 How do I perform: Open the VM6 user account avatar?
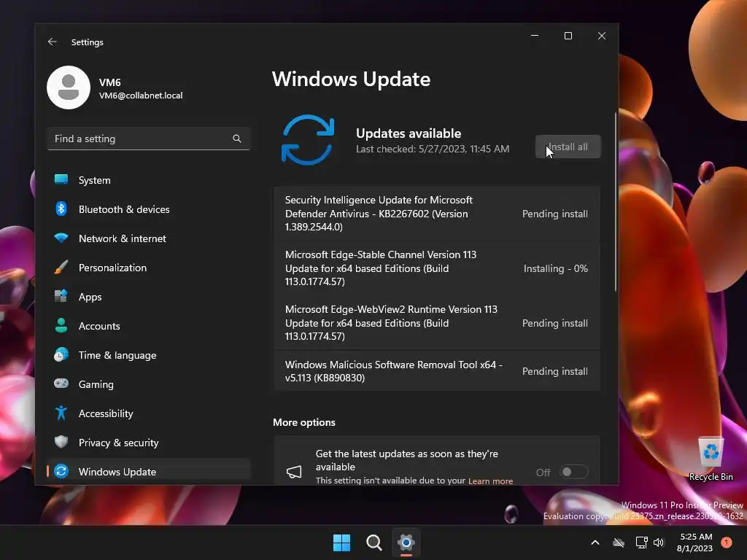69,87
